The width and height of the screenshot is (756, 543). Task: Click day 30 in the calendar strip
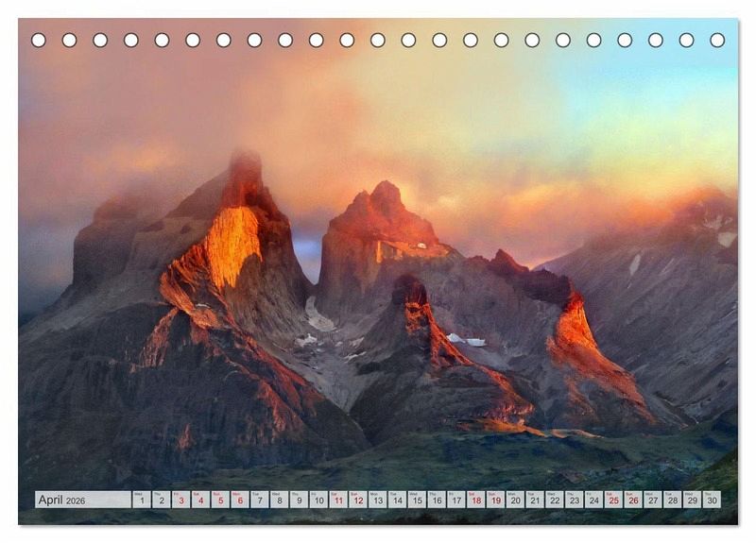[x=713, y=500]
